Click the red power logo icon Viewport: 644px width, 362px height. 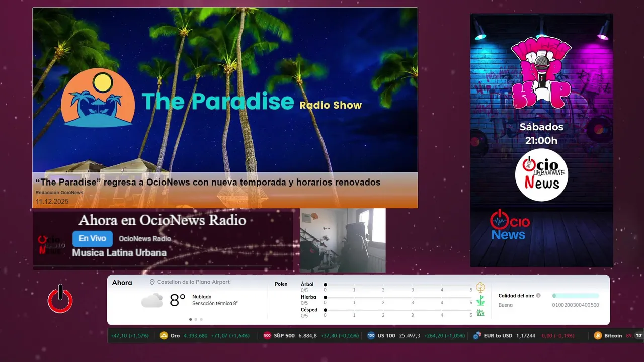coord(60,299)
